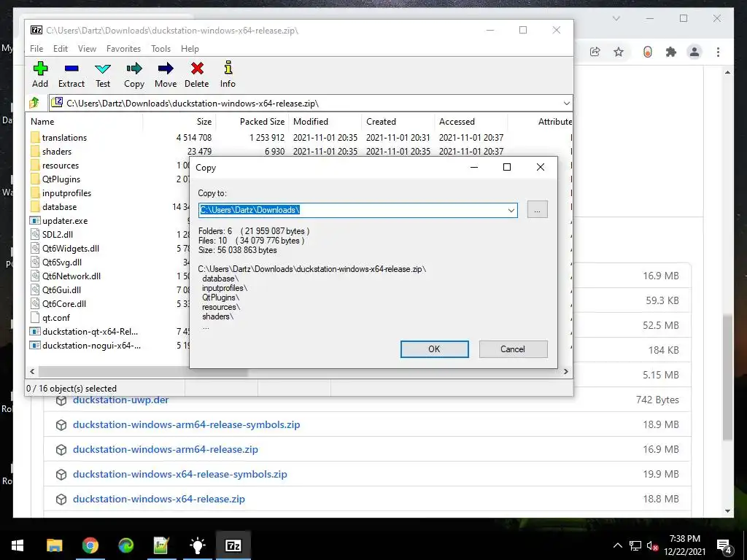Select updater.exe in the file list

pyautogui.click(x=65, y=220)
